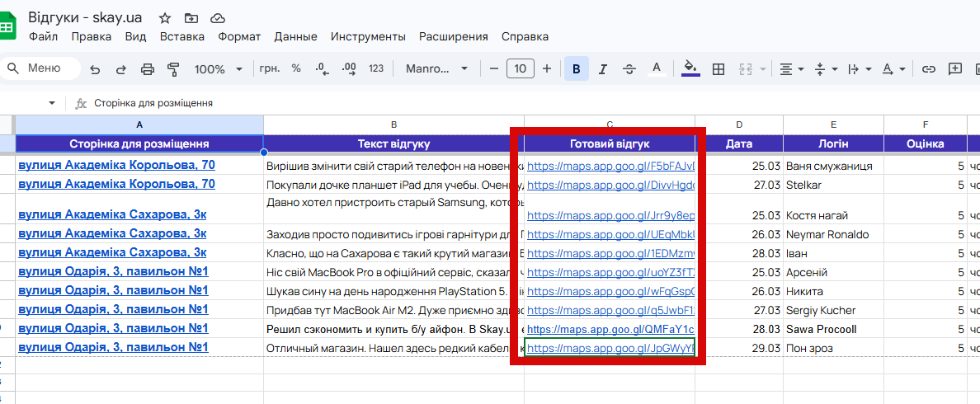Viewport: 980px width, 404px height.
Task: Select column A header
Action: tap(139, 124)
